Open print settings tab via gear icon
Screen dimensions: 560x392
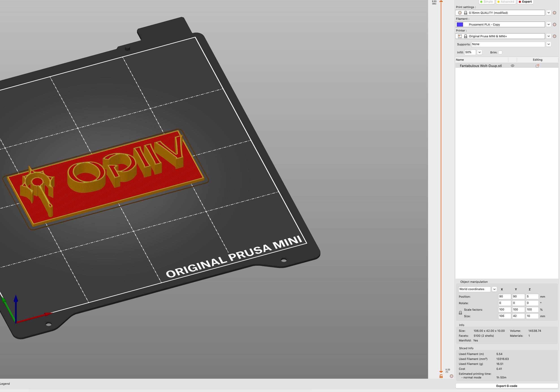554,13
